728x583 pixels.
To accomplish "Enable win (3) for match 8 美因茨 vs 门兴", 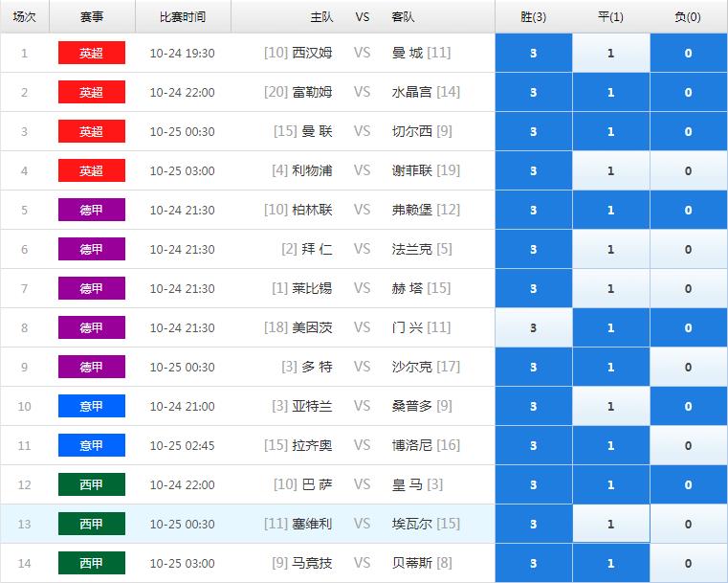I will [x=534, y=327].
